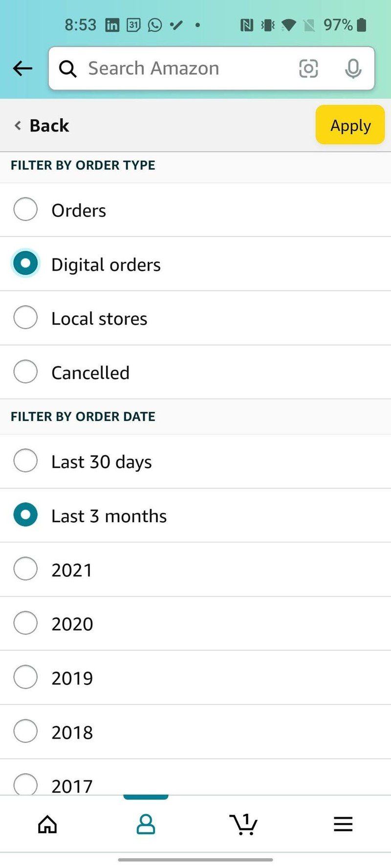Tap the Back link with chevron

pos(42,126)
